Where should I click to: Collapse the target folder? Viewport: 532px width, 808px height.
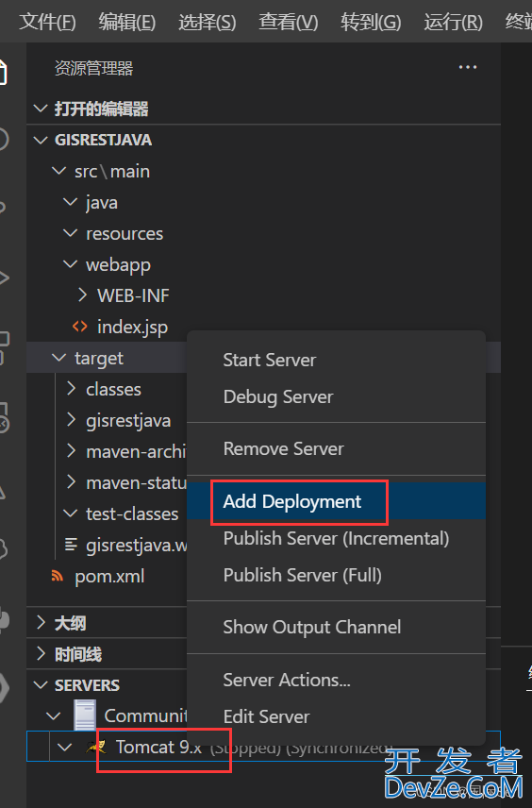(x=59, y=357)
